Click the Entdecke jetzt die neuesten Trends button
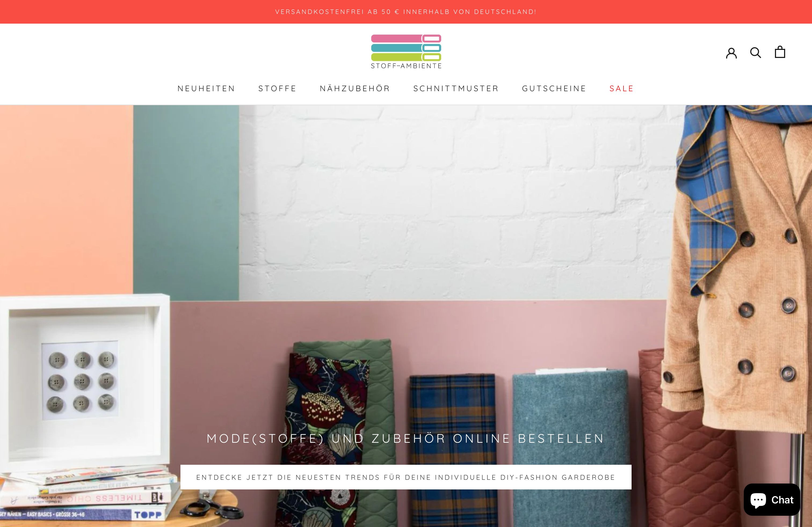Viewport: 812px width, 527px height. [406, 477]
